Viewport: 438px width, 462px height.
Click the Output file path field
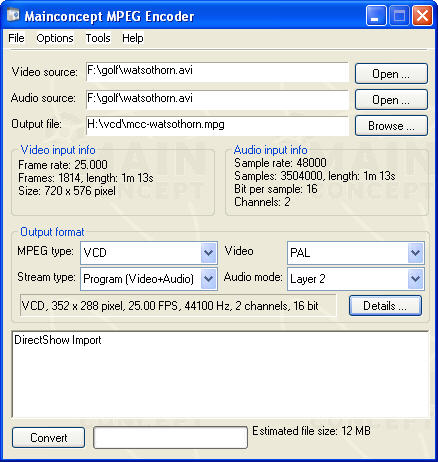(217, 126)
